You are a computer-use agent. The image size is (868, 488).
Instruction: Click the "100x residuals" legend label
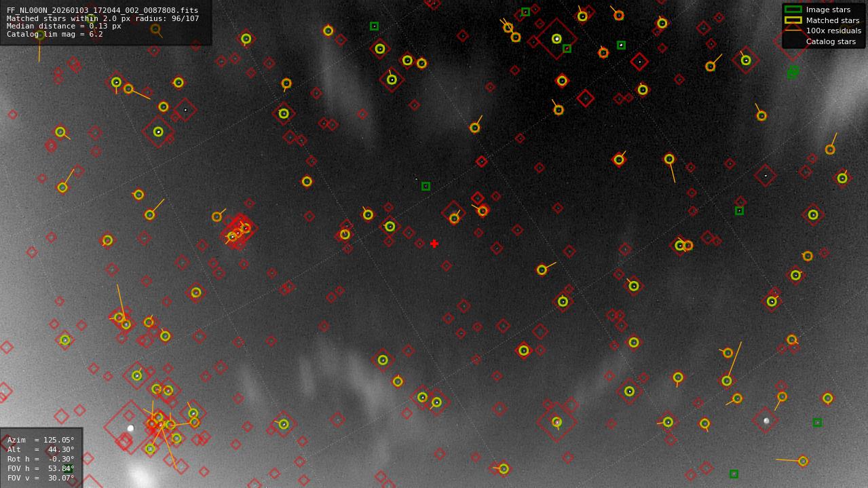(833, 31)
